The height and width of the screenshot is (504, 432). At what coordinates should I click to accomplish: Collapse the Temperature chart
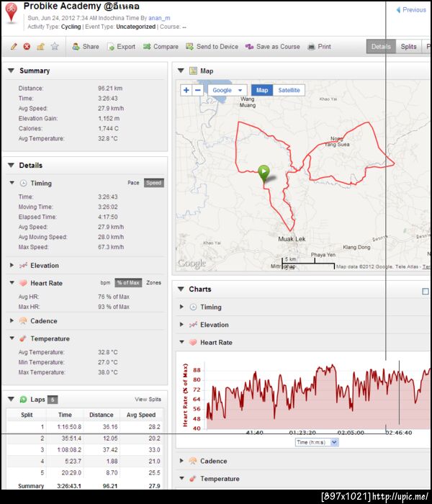[x=181, y=478]
